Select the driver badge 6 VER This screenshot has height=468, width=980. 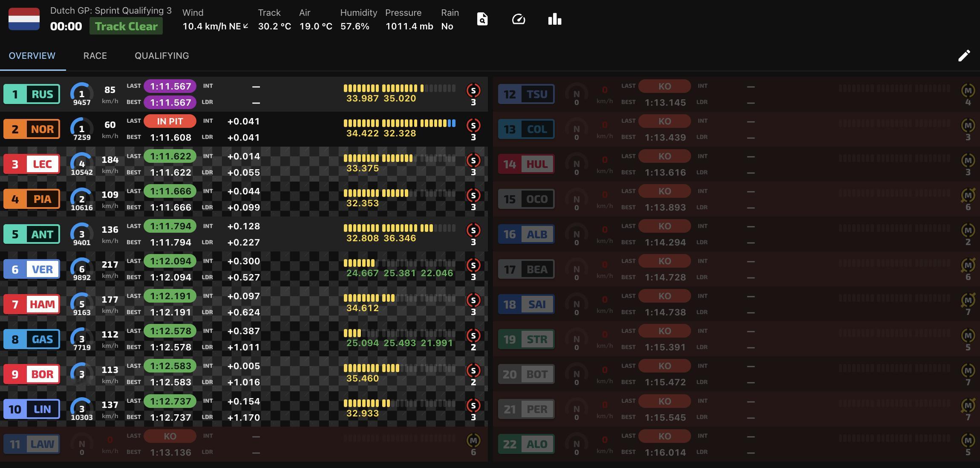pyautogui.click(x=32, y=269)
